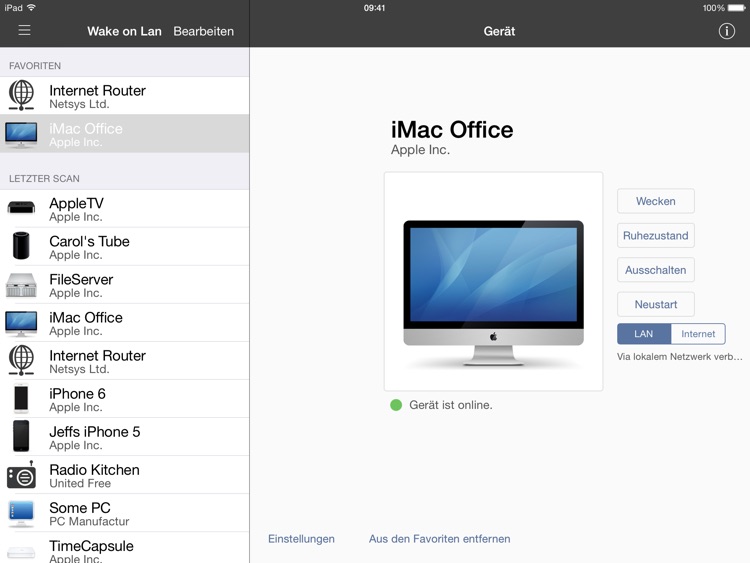Tap Aus den Favoriten entfernen
750x563 pixels.
(x=440, y=539)
